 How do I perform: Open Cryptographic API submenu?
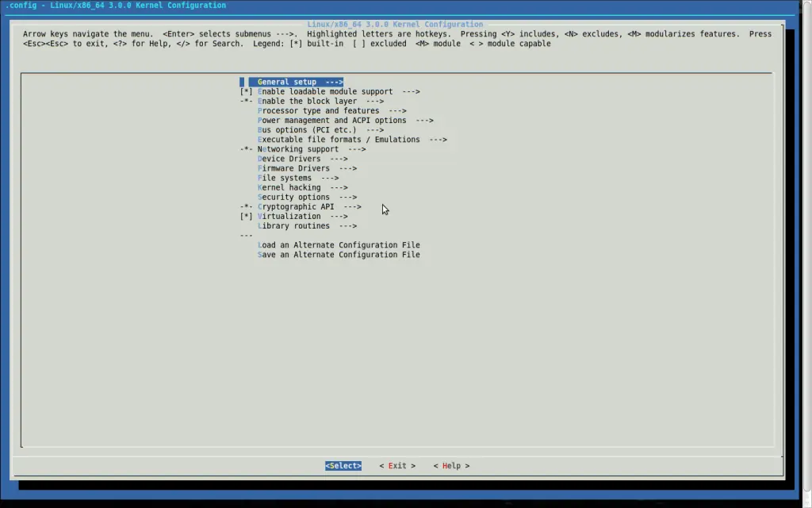coord(309,207)
